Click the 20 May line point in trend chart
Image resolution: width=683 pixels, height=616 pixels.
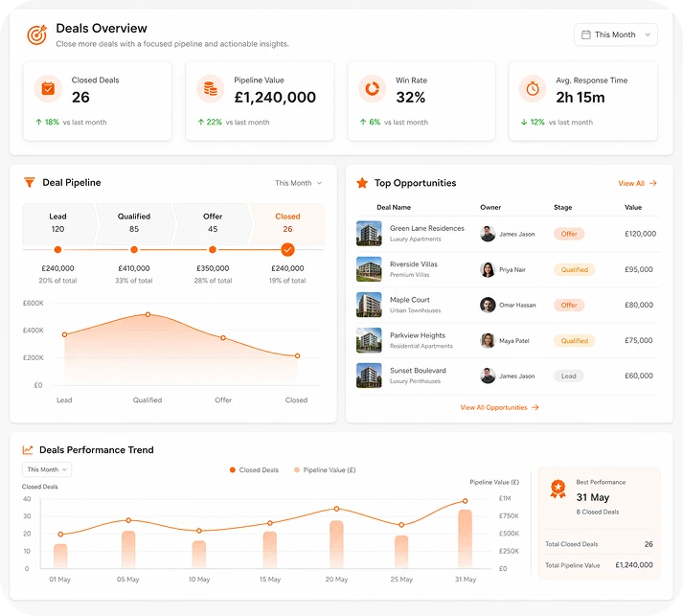click(336, 509)
